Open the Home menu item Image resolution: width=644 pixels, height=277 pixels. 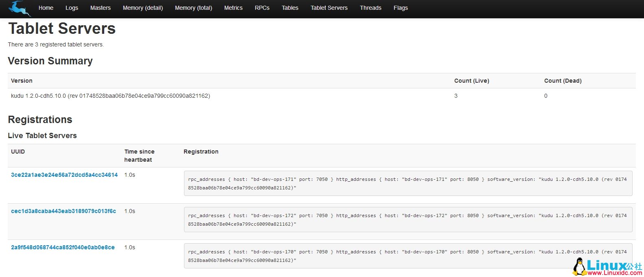tap(46, 8)
